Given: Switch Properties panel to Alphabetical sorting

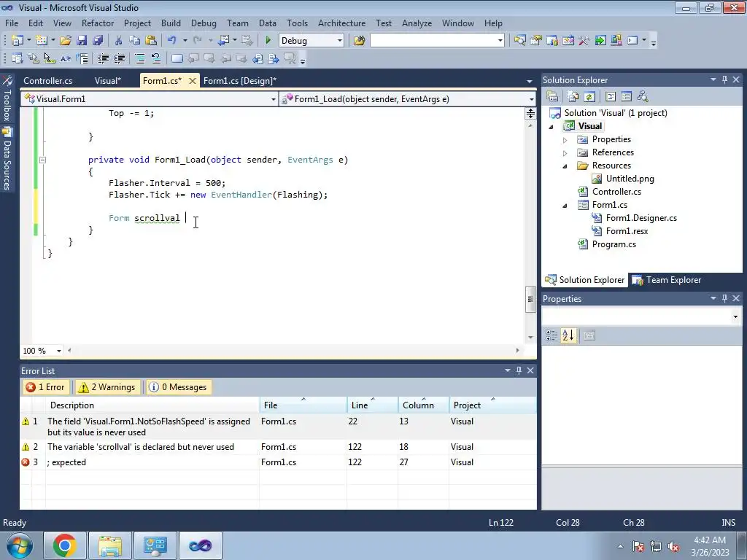Looking at the screenshot, I should pyautogui.click(x=568, y=335).
